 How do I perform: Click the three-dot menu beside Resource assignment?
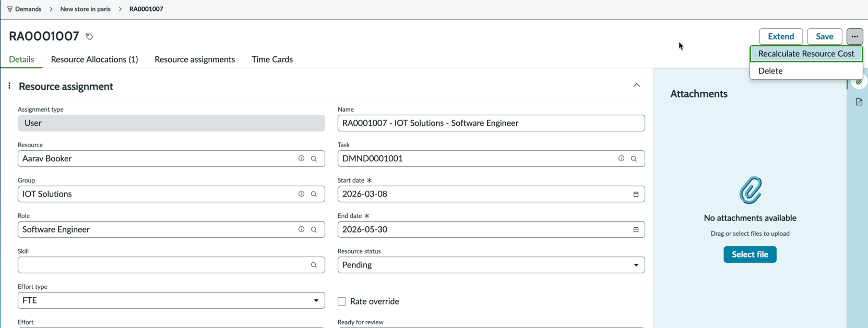9,86
